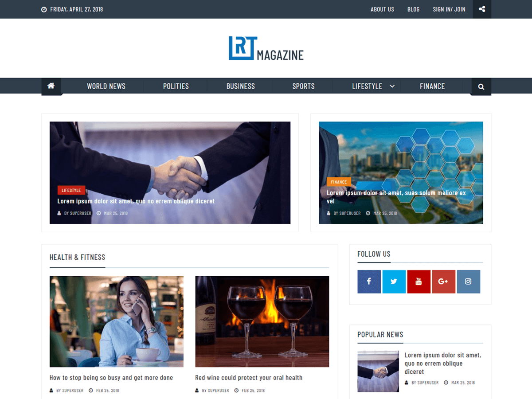
Task: Open the search magnifier icon
Action: click(481, 87)
